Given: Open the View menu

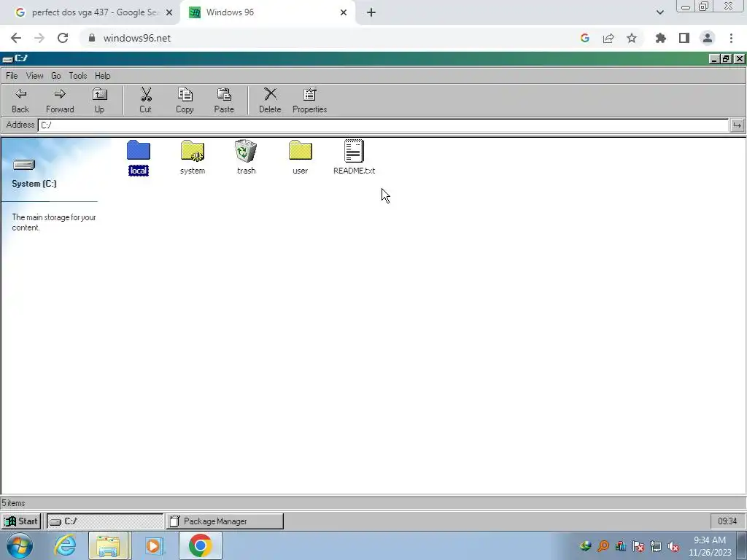Looking at the screenshot, I should point(34,76).
